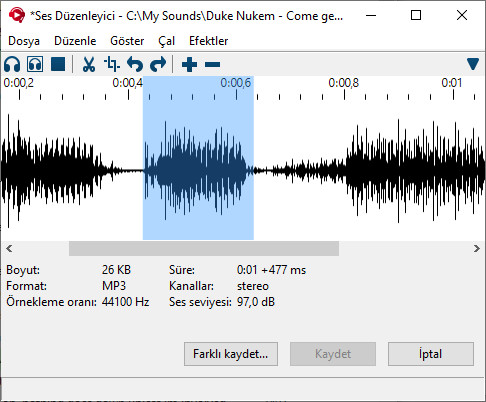Click the Farklı kaydet... button
Viewport: 486px width, 402px height.
coord(231,354)
